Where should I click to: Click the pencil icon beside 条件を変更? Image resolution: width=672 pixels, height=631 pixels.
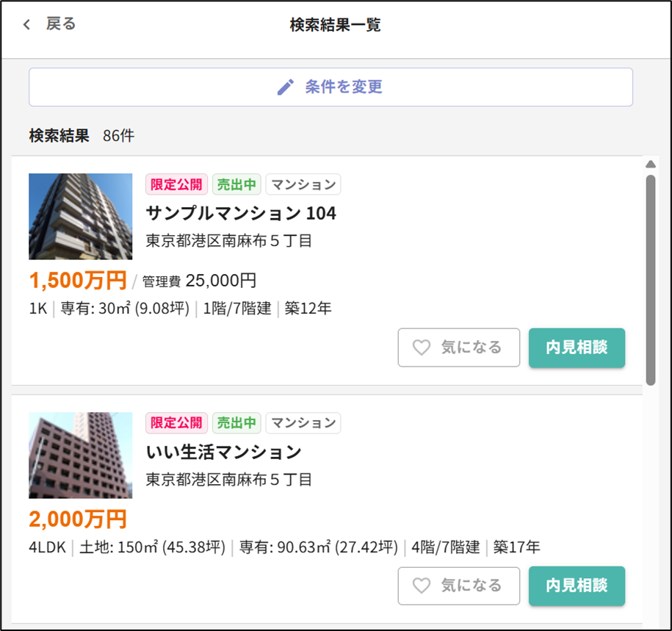[285, 87]
